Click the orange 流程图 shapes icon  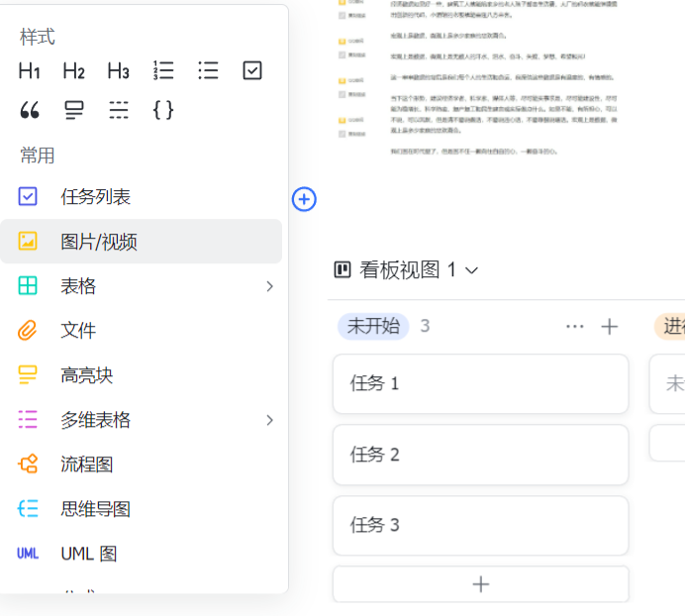(28, 463)
